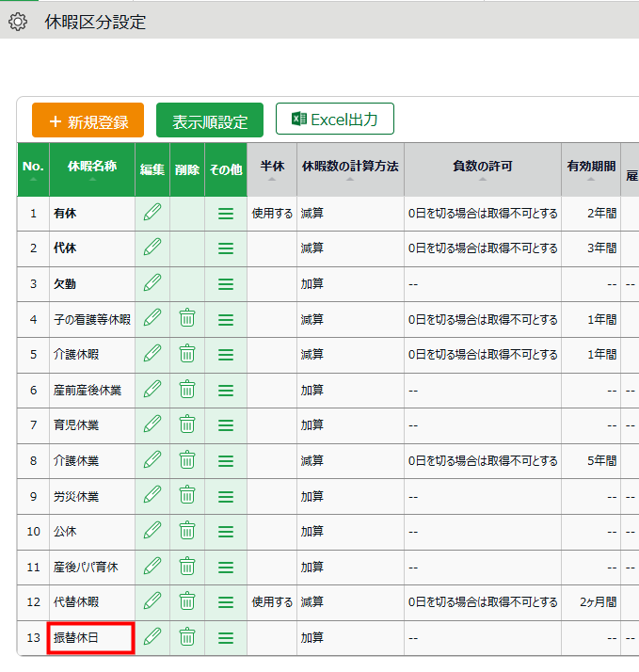Edit the 有休 row with pencil icon
Viewport: 639px width, 672px height.
pyautogui.click(x=152, y=213)
